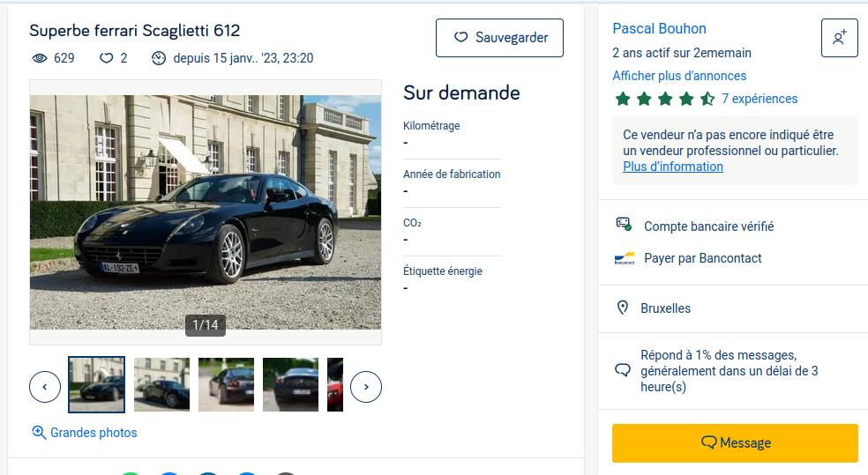Click the clock icon by listing date
The width and height of the screenshot is (868, 475).
(x=159, y=58)
